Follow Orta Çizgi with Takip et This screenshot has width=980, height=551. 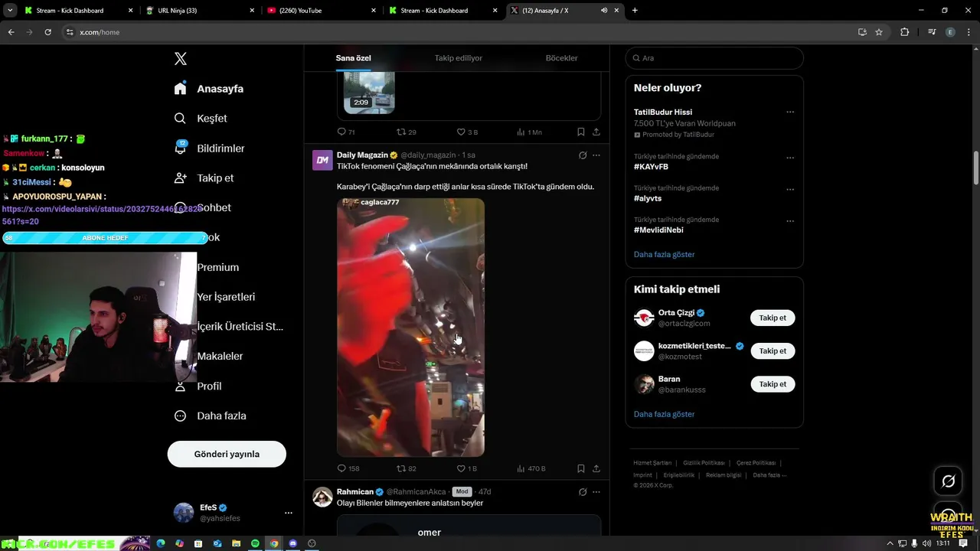(x=773, y=318)
